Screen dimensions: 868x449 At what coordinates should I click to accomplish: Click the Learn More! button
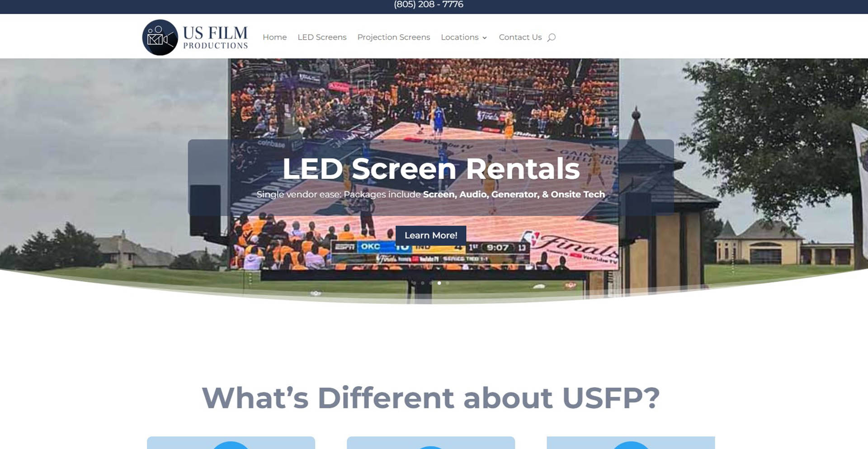pos(431,235)
